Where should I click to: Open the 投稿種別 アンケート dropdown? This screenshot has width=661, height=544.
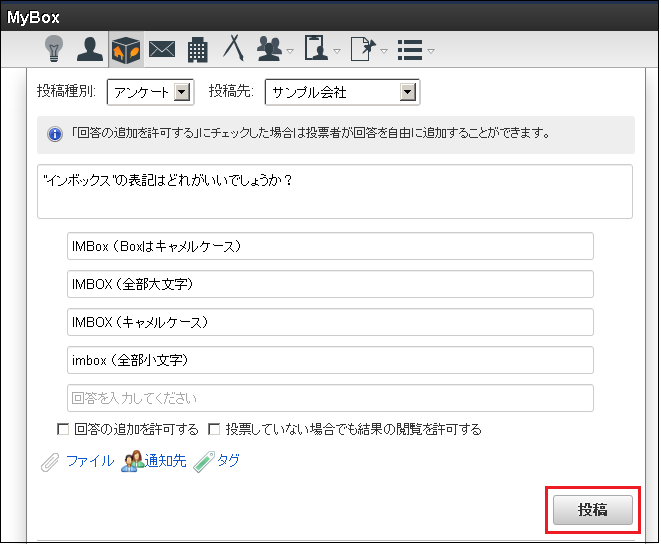click(x=150, y=92)
